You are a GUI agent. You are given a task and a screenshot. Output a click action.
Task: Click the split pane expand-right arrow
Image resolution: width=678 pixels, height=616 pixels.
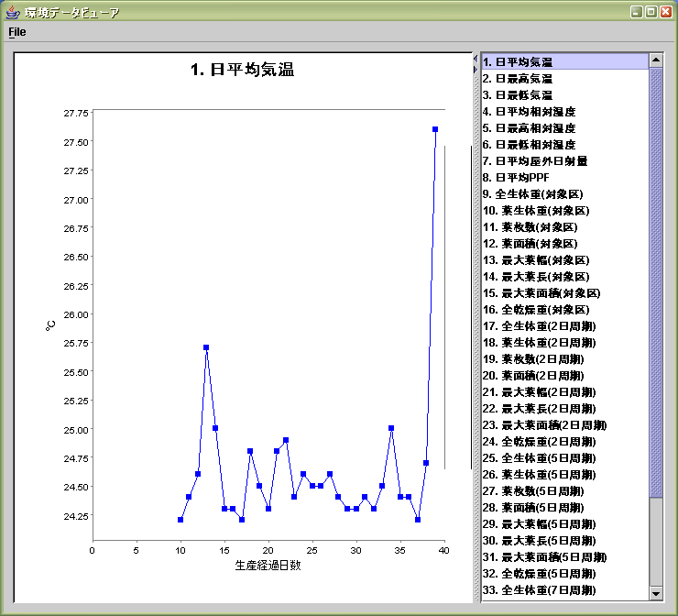pos(476,69)
